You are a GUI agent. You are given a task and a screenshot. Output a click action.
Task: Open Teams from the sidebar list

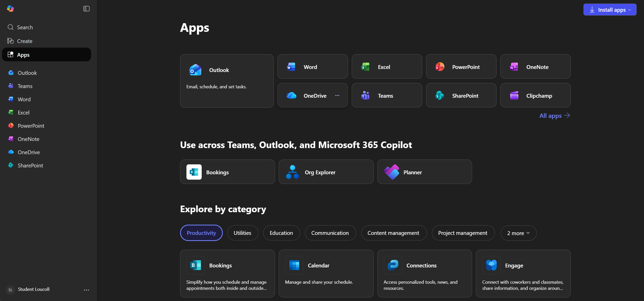pyautogui.click(x=47, y=86)
